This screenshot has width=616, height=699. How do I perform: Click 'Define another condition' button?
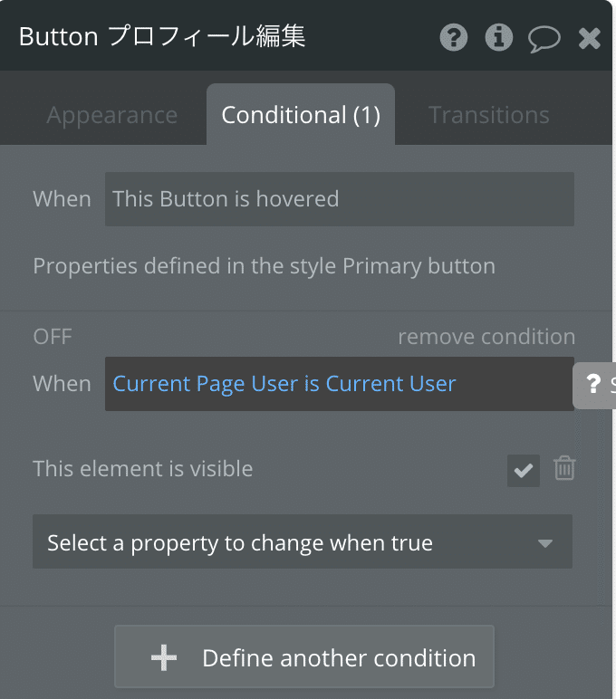coord(304,656)
